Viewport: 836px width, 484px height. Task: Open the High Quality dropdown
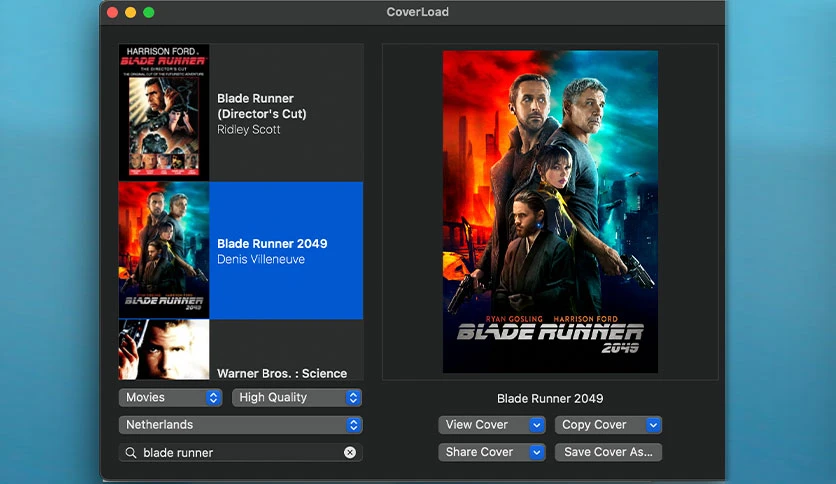296,398
